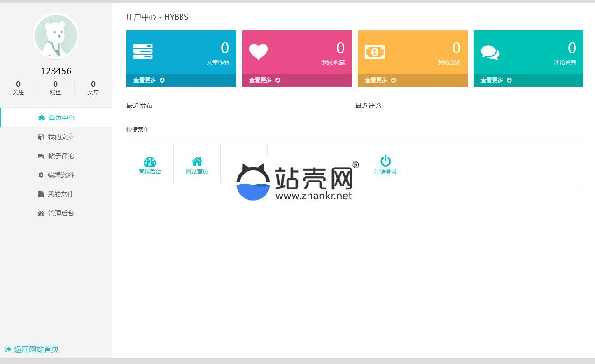Click the 编辑资料 gear icon
Screen dimensions: 595x364
pos(41,175)
